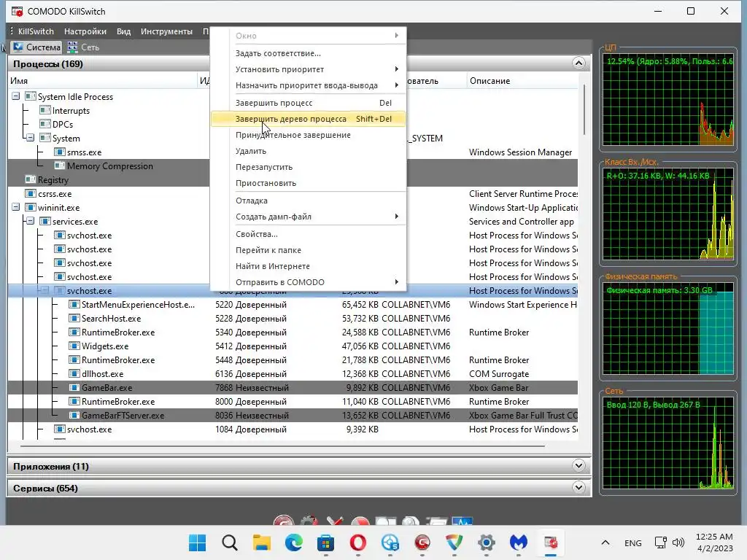Open the Windows Start button
The image size is (747, 560).
point(197,542)
